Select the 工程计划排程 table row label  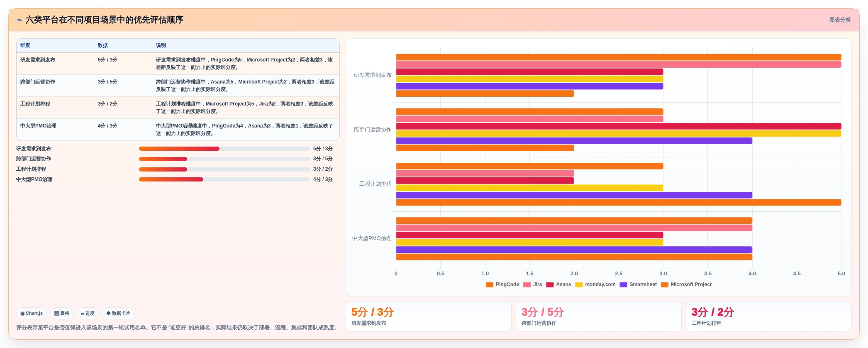[35, 104]
